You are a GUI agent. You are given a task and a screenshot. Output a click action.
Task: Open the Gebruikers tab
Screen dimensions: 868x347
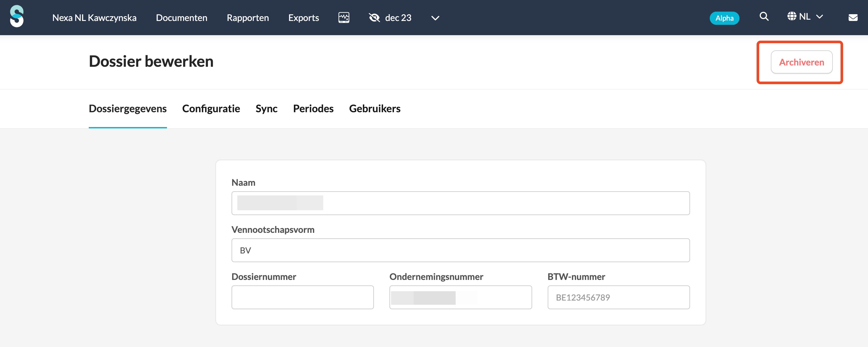pyautogui.click(x=375, y=109)
